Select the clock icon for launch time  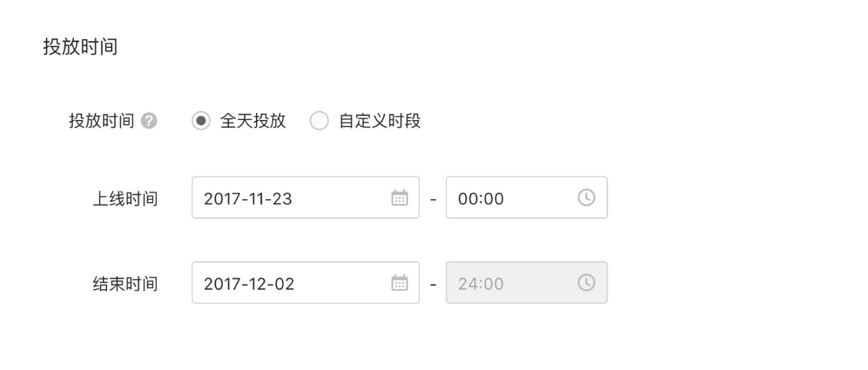tap(586, 199)
